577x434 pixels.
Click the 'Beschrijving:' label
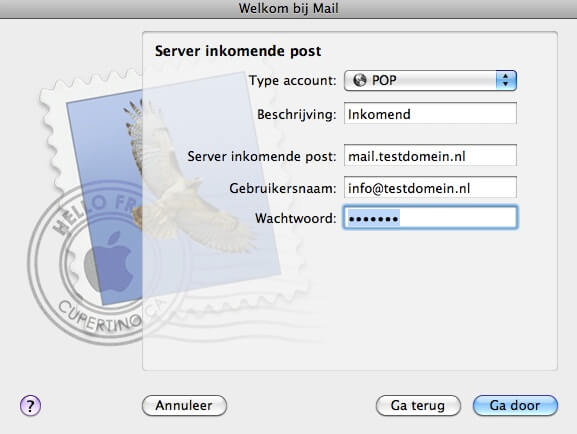coord(297,114)
